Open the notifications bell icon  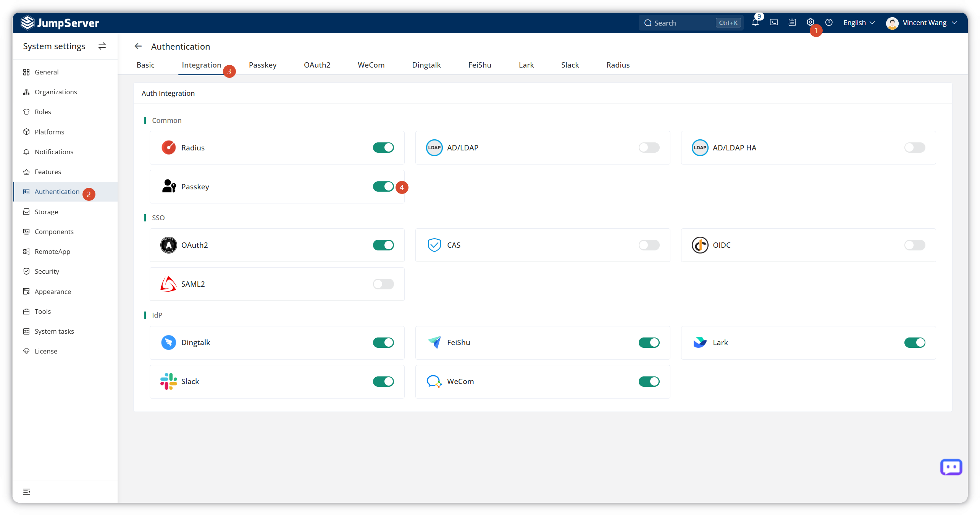[x=755, y=23]
